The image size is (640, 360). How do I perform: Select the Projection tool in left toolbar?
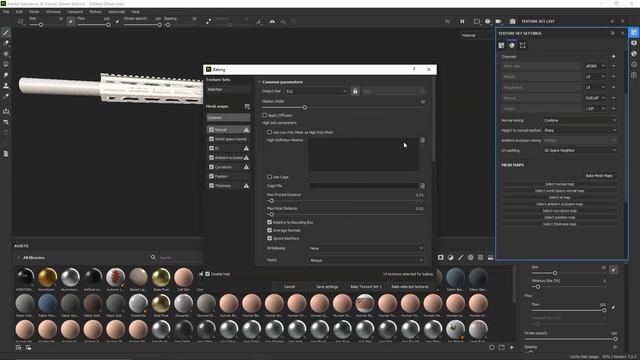(x=6, y=54)
